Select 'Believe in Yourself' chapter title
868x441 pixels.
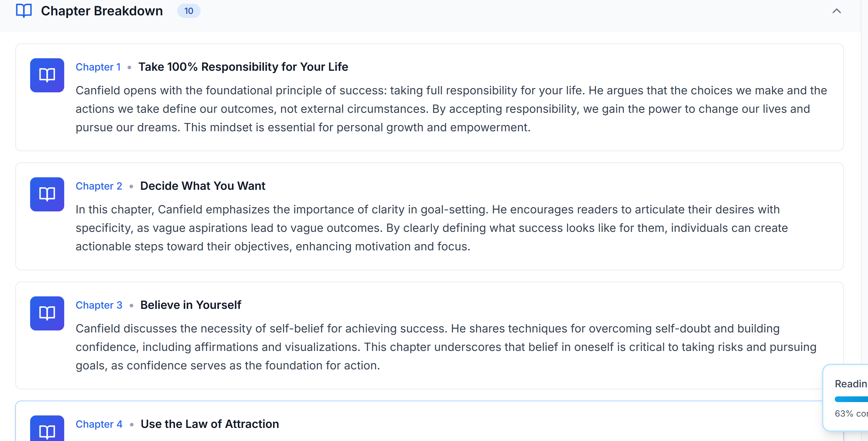(x=191, y=305)
